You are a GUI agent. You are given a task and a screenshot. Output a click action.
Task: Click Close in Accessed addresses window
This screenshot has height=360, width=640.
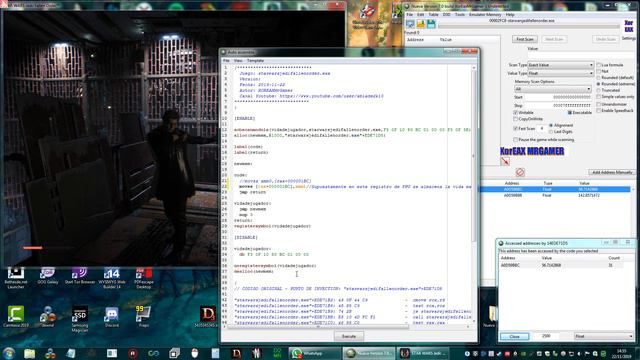(x=514, y=337)
